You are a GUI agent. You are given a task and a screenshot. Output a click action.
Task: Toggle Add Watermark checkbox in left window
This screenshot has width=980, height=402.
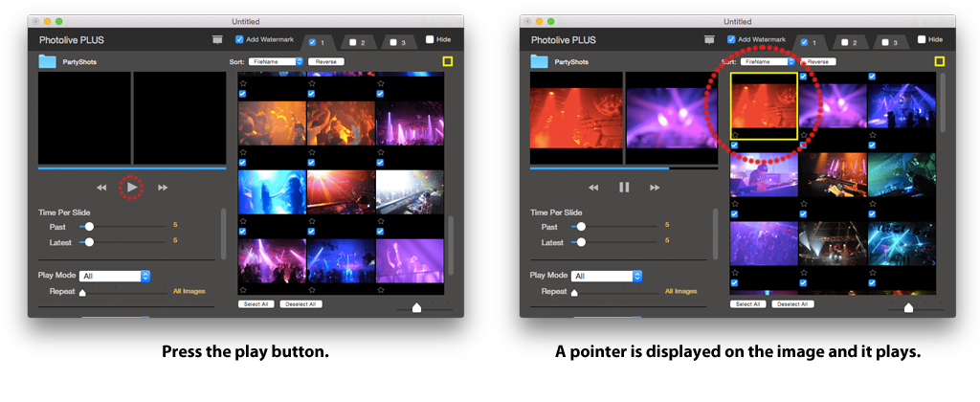[239, 39]
